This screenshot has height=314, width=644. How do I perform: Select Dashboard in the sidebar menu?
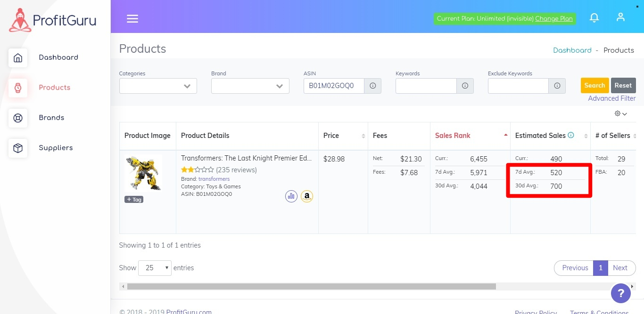[x=58, y=57]
